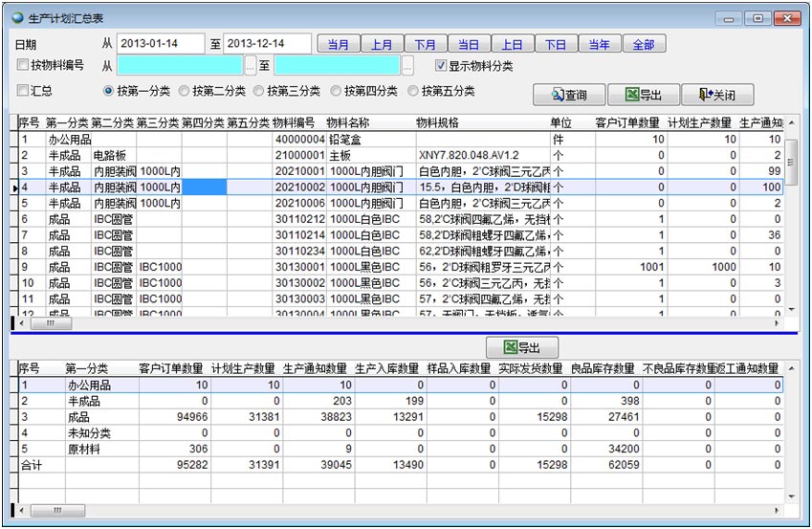Viewport: 812px width, 529px height.
Task: Click the 全部 date range button
Action: (643, 44)
